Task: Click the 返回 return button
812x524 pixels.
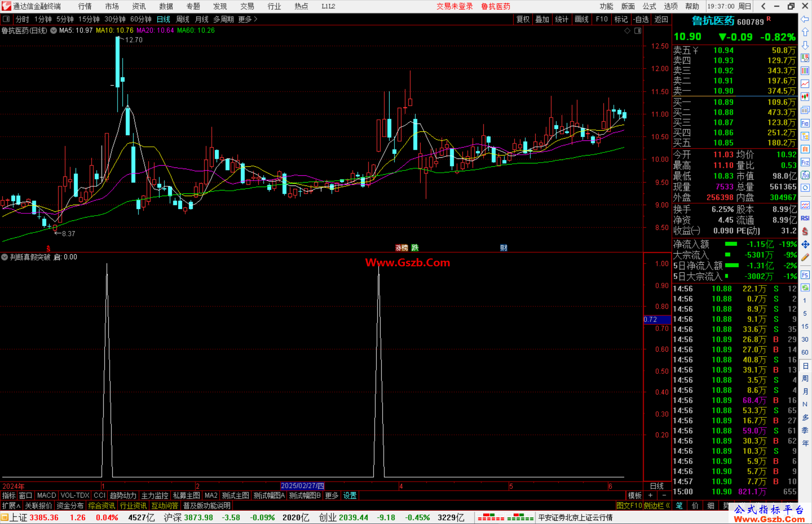Action: [x=661, y=19]
